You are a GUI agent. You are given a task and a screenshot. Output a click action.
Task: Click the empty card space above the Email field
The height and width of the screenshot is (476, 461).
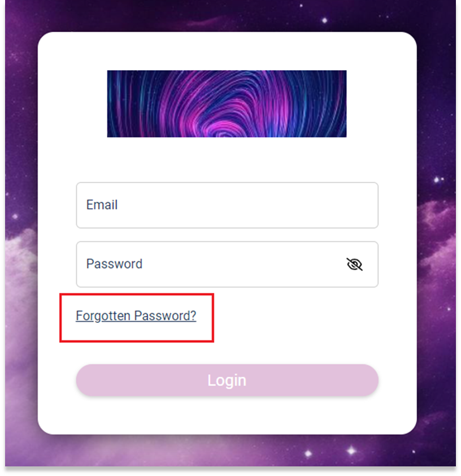[227, 160]
